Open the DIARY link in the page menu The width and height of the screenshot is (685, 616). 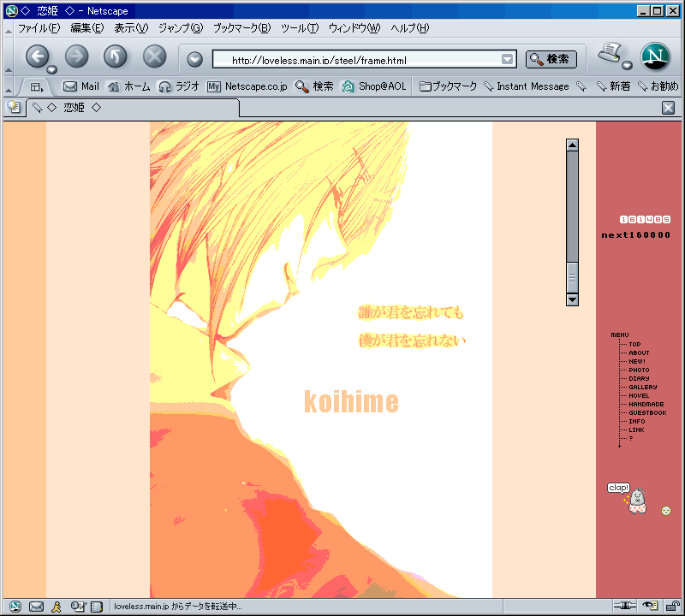coord(639,378)
